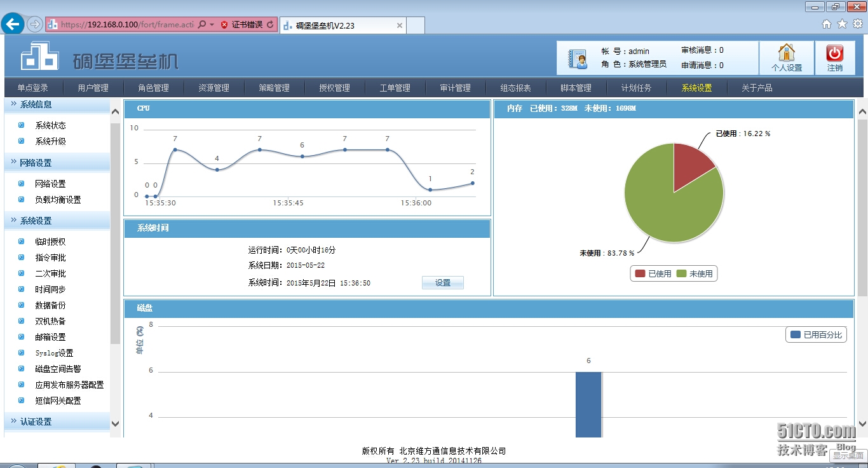Viewport: 868px width, 468px height.
Task: Click the browser back arrow button
Action: [x=13, y=25]
